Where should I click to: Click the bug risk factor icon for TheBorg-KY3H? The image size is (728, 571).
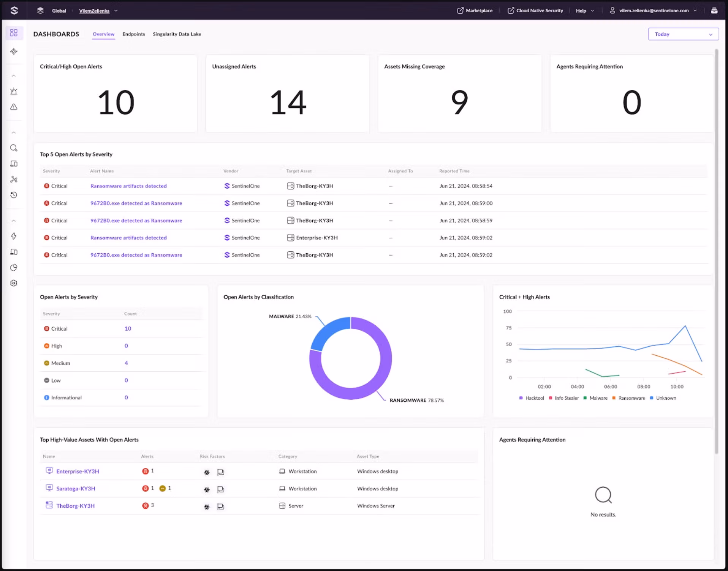click(x=207, y=507)
